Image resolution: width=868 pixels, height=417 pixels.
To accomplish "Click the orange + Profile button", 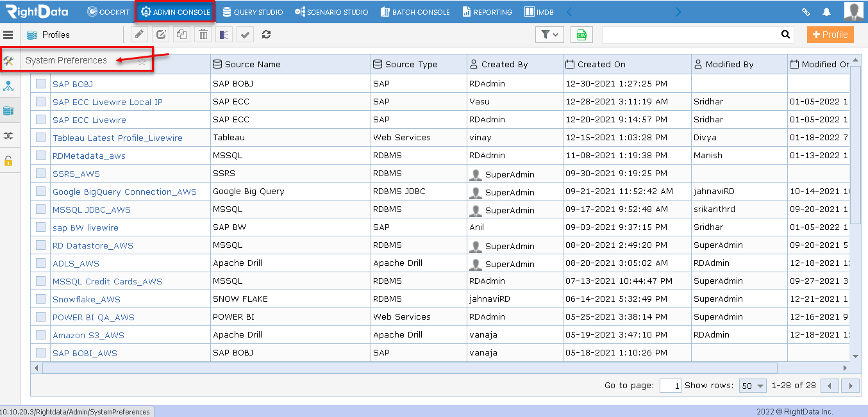I will (x=830, y=35).
